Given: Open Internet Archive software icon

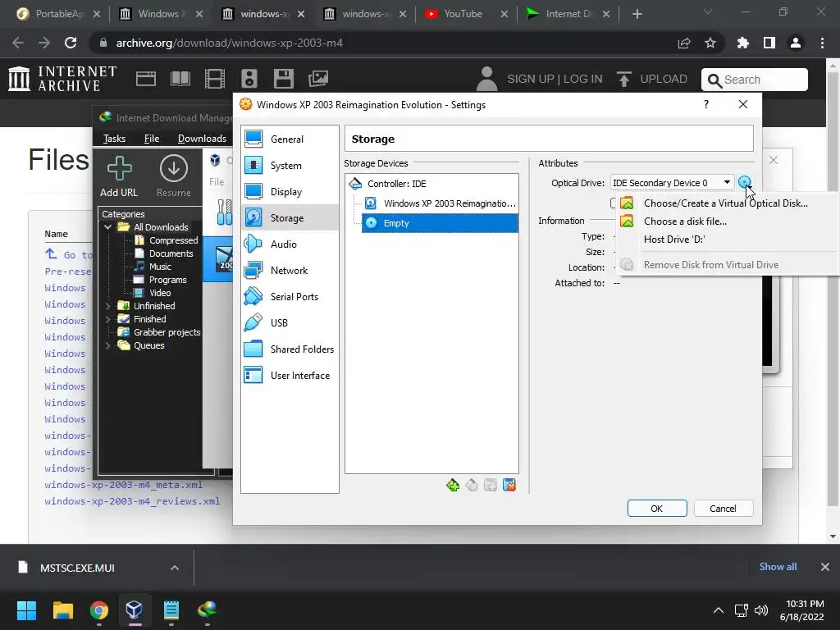Looking at the screenshot, I should coord(283,79).
